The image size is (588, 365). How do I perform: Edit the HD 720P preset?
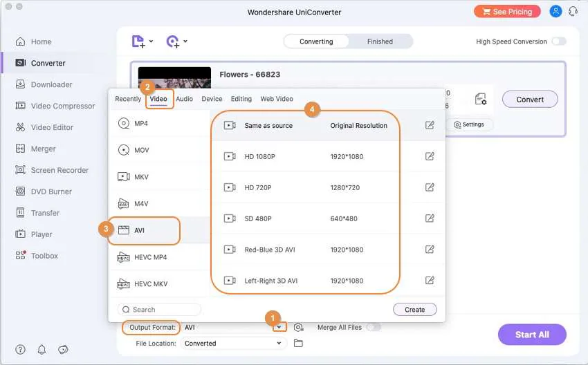pos(430,187)
